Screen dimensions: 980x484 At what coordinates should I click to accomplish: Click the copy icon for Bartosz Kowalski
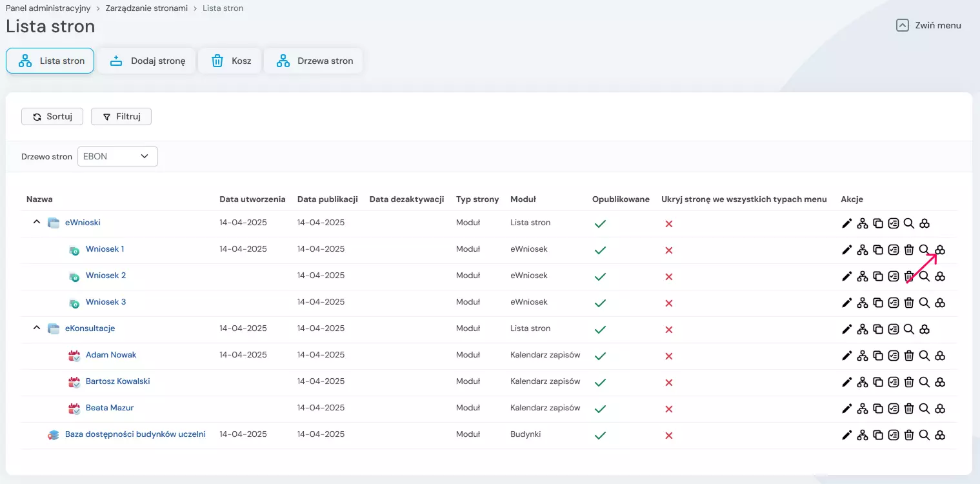point(878,382)
